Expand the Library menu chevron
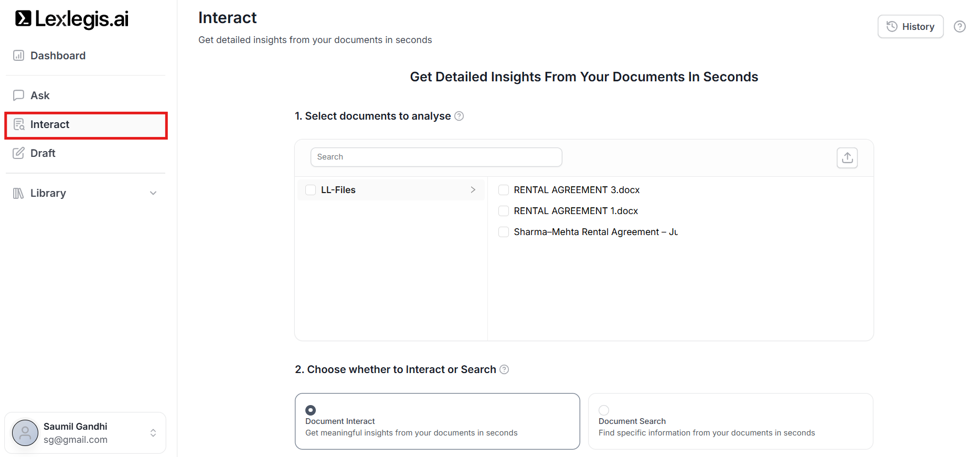 point(153,193)
